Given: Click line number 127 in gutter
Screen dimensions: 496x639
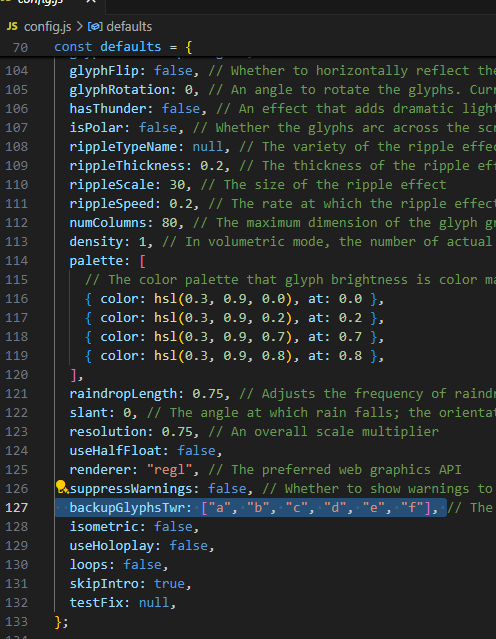Looking at the screenshot, I should click(x=17, y=508).
